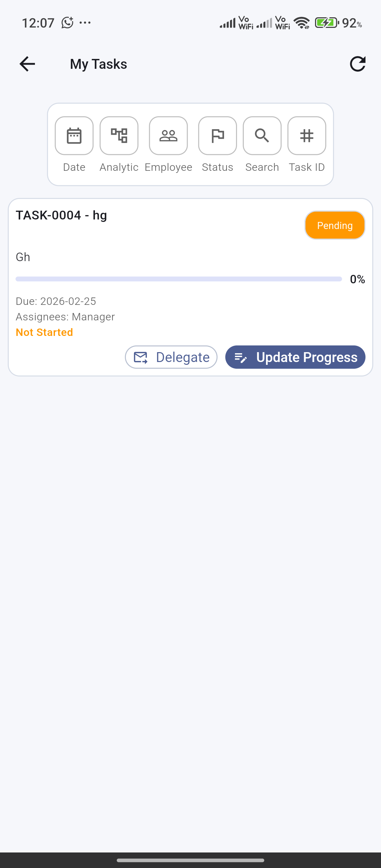Click the My Tasks header title
The width and height of the screenshot is (381, 868).
coord(98,64)
